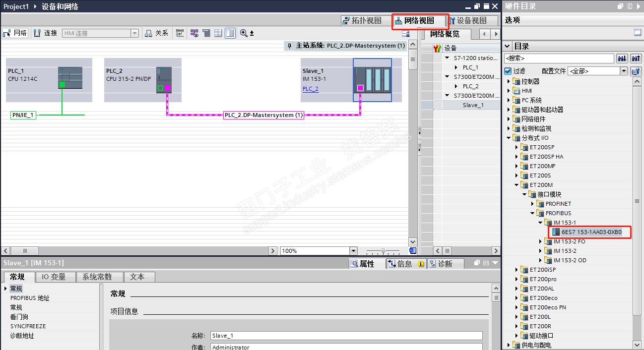Click the show page breaks grid icon
644x350 pixels.
tap(218, 33)
